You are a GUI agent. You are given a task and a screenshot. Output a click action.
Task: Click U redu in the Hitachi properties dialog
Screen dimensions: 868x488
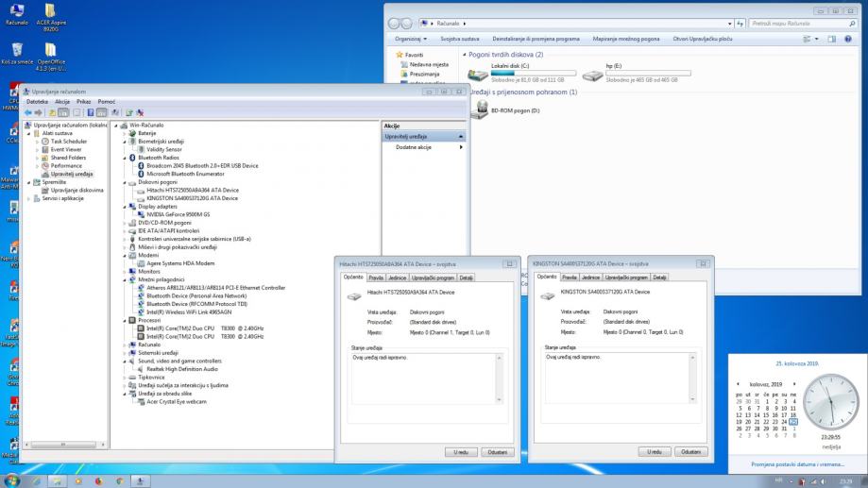[461, 452]
